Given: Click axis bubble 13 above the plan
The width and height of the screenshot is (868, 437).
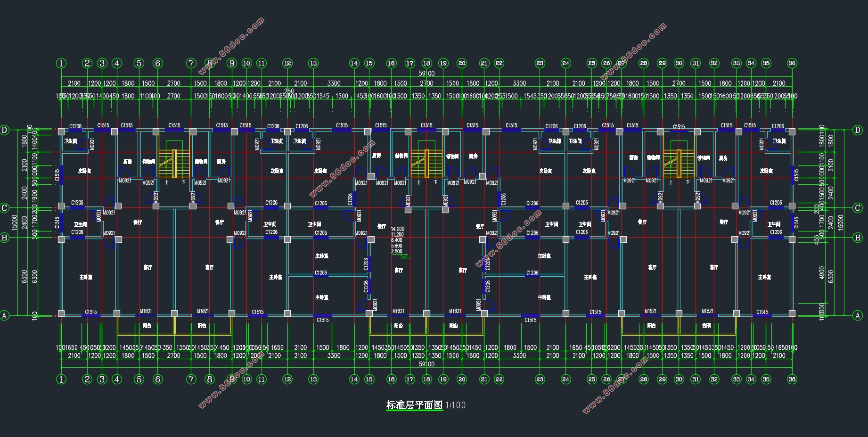Looking at the screenshot, I should click(313, 63).
